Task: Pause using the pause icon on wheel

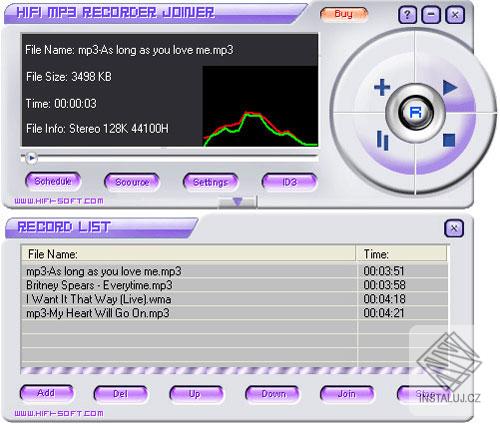Action: pos(382,140)
